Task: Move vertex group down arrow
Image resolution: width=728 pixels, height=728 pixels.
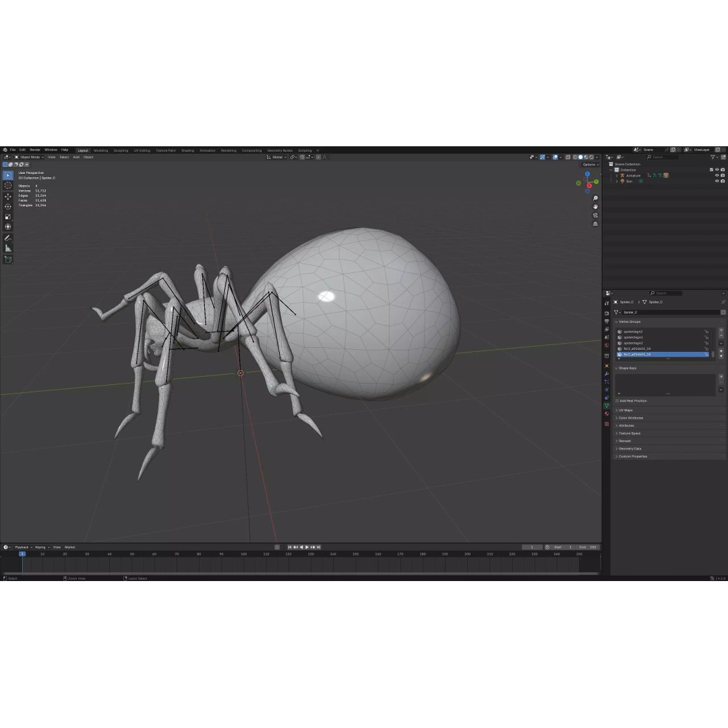Action: [x=721, y=357]
